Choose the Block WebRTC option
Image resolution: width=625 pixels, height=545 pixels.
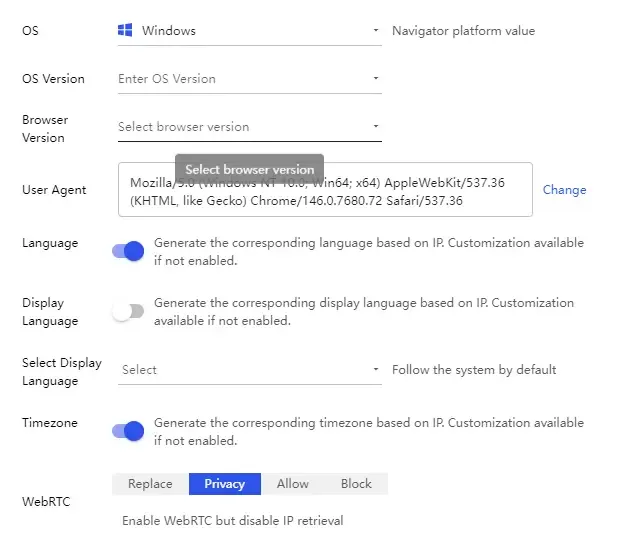point(356,484)
